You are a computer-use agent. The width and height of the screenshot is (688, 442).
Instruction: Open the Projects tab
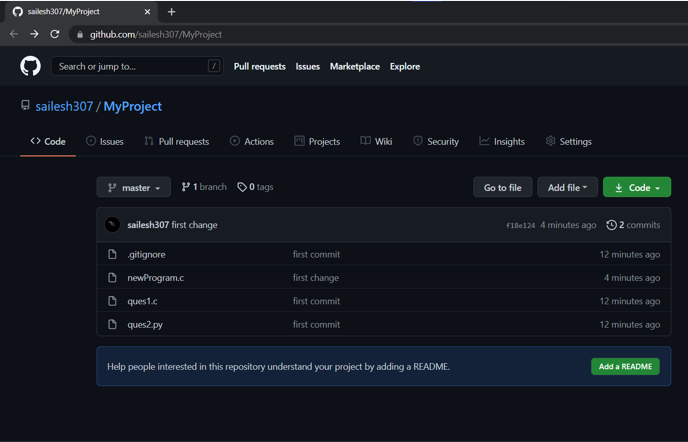click(317, 141)
